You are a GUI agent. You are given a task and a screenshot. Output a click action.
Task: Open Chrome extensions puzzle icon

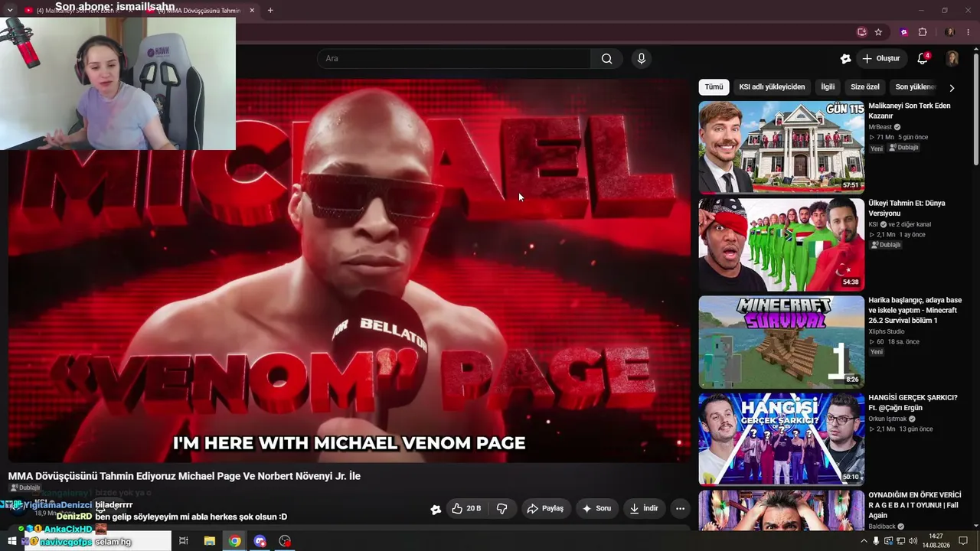923,32
